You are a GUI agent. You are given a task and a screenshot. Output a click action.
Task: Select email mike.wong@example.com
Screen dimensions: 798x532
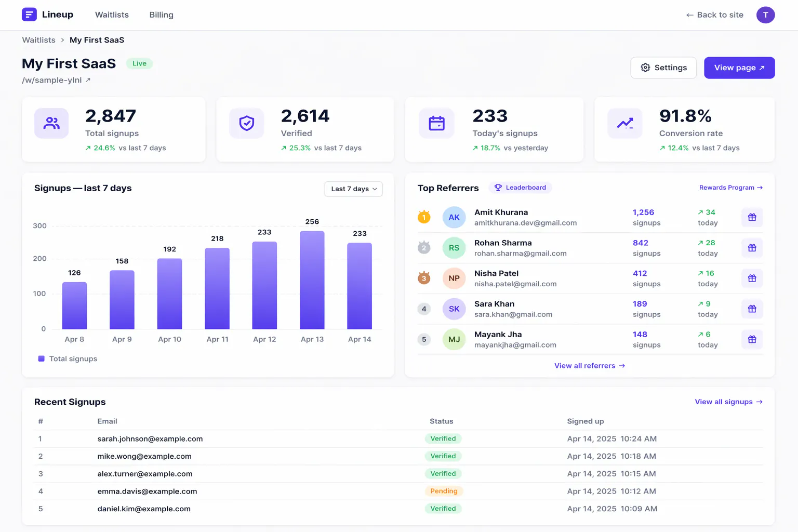[x=144, y=457]
